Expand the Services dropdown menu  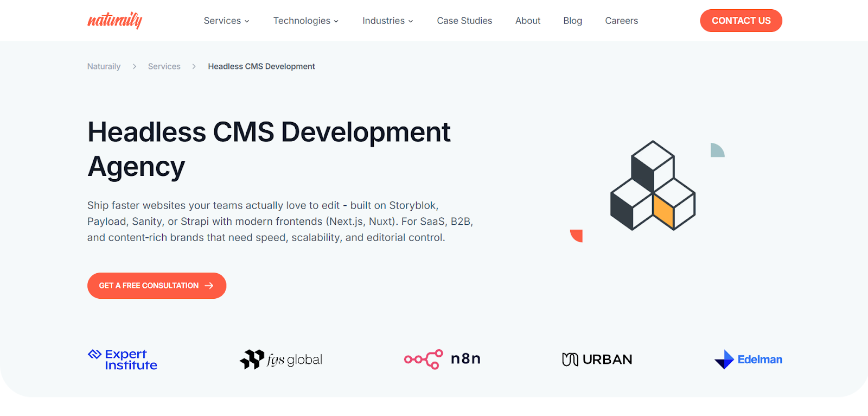(226, 21)
